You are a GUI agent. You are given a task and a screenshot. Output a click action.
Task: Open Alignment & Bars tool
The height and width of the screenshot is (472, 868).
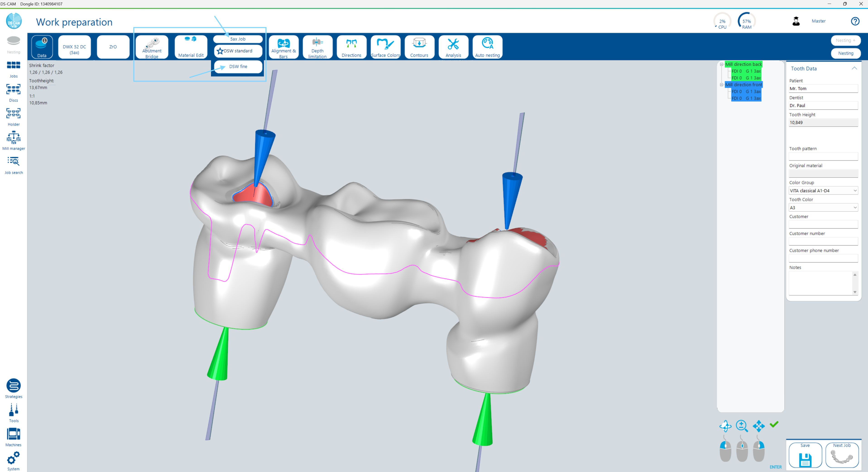[x=283, y=47]
